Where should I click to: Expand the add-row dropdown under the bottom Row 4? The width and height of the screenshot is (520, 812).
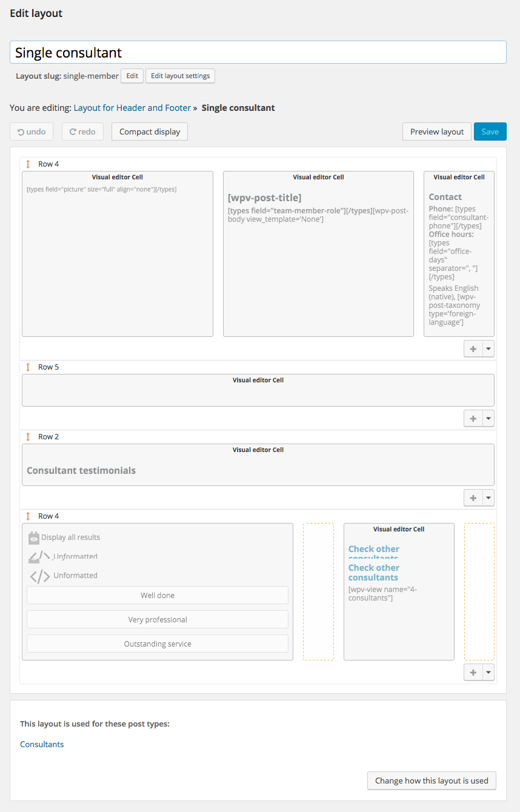coord(488,672)
